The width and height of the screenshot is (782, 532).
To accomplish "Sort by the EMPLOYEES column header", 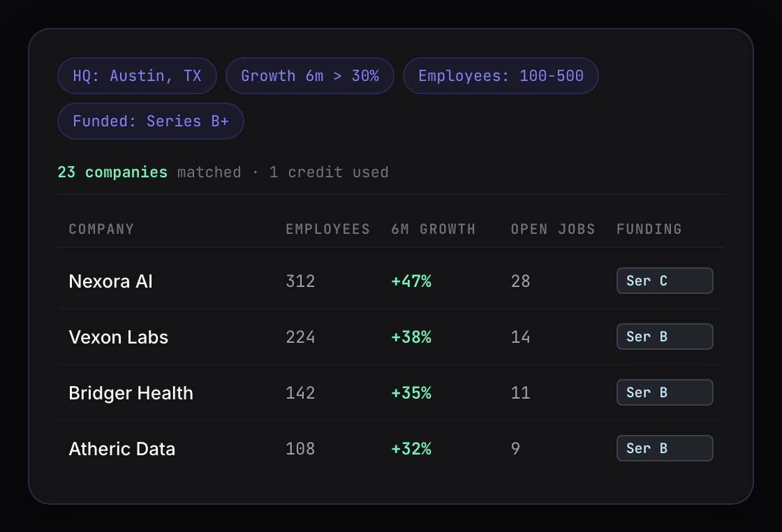I will click(327, 229).
